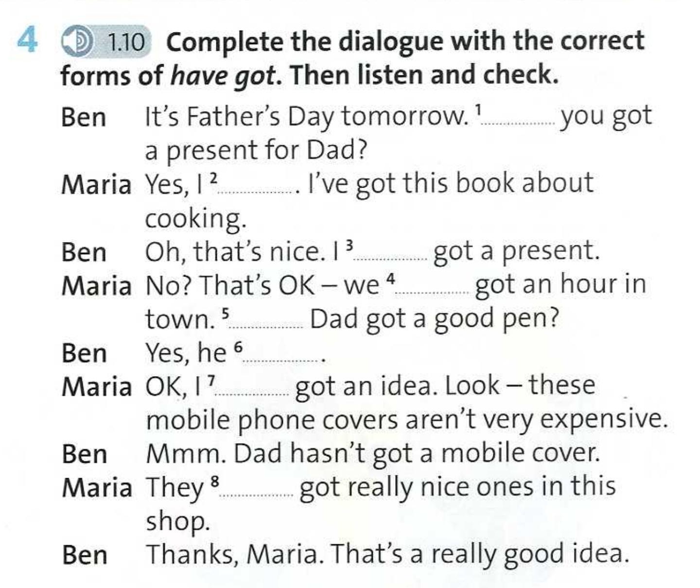Click the blue exercise number 4

point(27,39)
